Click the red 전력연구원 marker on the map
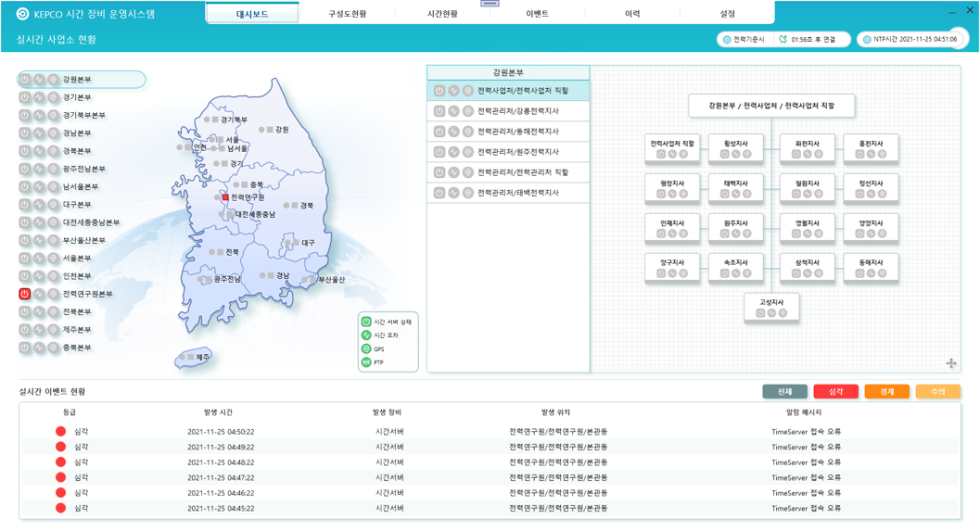The image size is (980, 531). (224, 197)
